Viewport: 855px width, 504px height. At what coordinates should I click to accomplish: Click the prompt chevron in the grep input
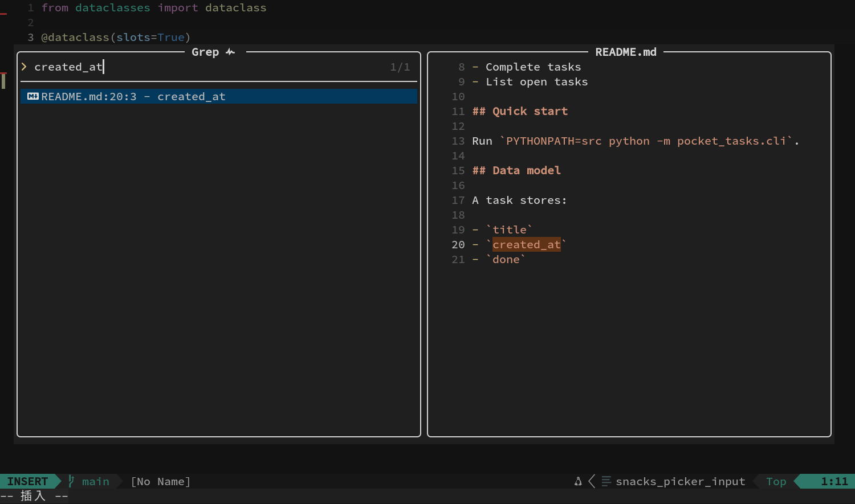[x=24, y=67]
